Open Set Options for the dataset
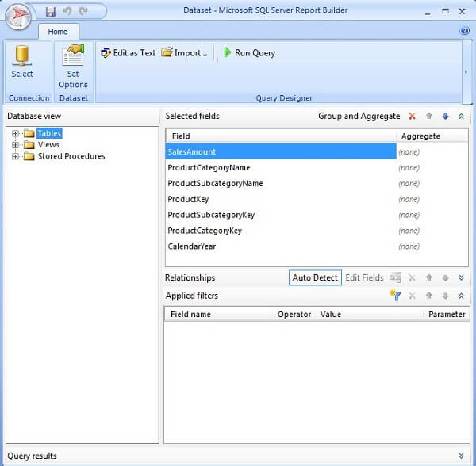 pyautogui.click(x=74, y=67)
